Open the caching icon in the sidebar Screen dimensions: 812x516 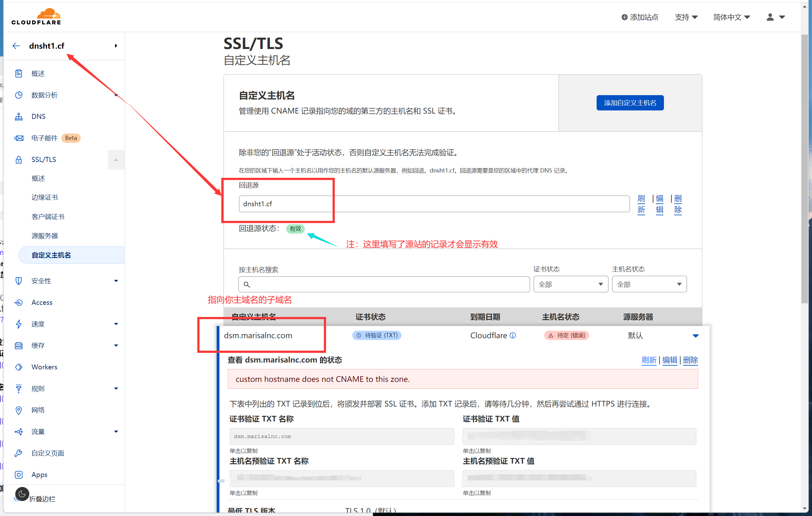(18, 345)
